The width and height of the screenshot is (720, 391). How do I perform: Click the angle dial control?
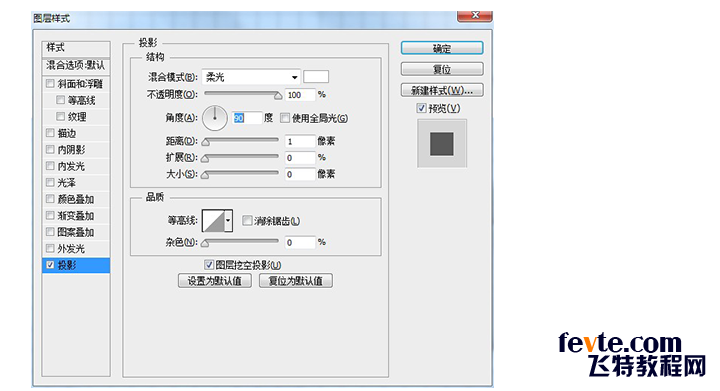[x=214, y=118]
